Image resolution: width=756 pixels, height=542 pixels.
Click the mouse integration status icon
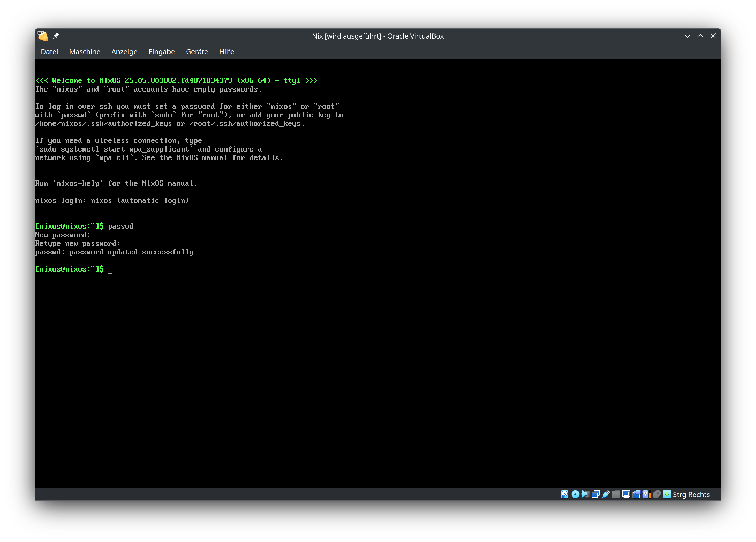[x=657, y=494]
